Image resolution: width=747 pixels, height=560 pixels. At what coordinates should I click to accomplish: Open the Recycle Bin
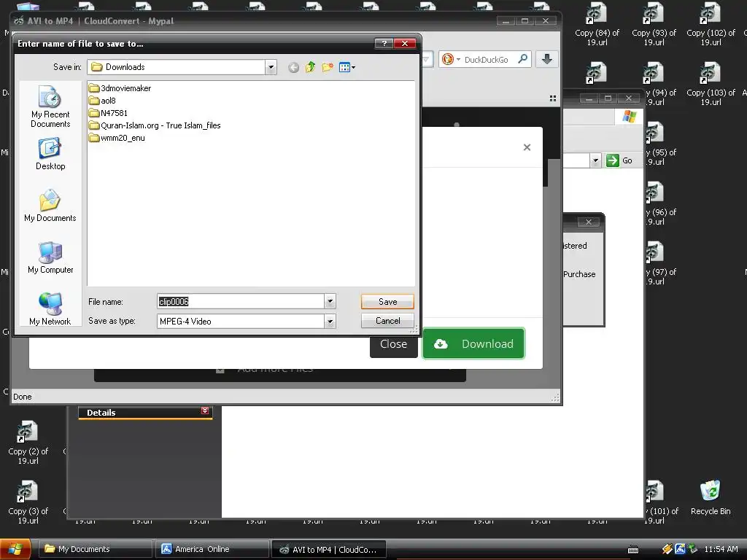[x=711, y=498]
